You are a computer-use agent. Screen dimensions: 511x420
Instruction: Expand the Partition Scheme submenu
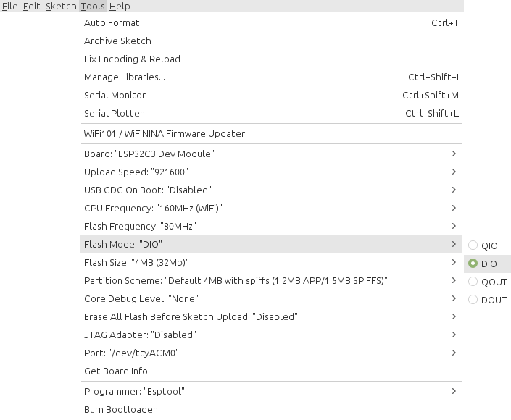click(x=271, y=281)
